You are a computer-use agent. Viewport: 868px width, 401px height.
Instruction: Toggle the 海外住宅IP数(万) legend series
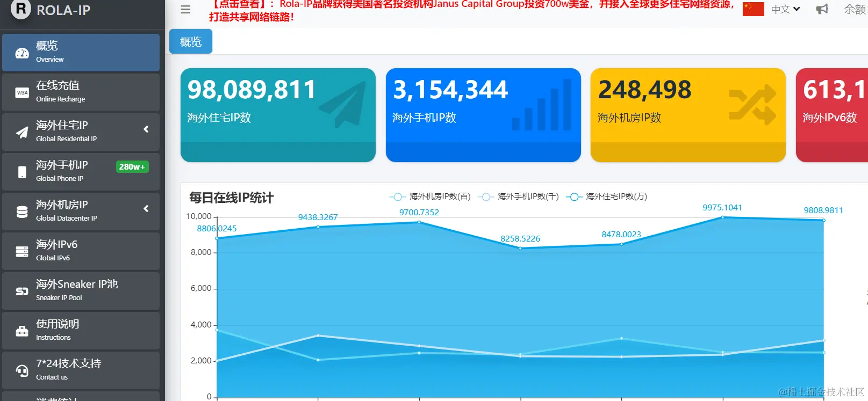[x=606, y=196]
